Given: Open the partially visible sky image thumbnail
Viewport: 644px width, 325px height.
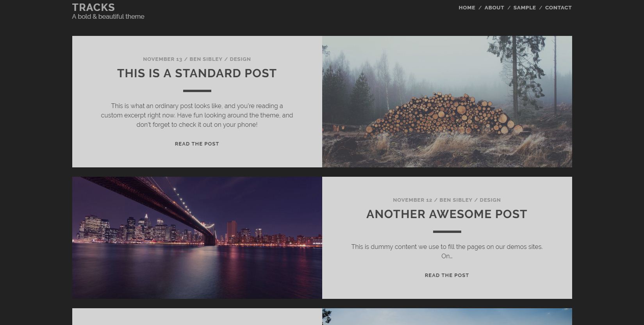Looking at the screenshot, I should (447, 317).
